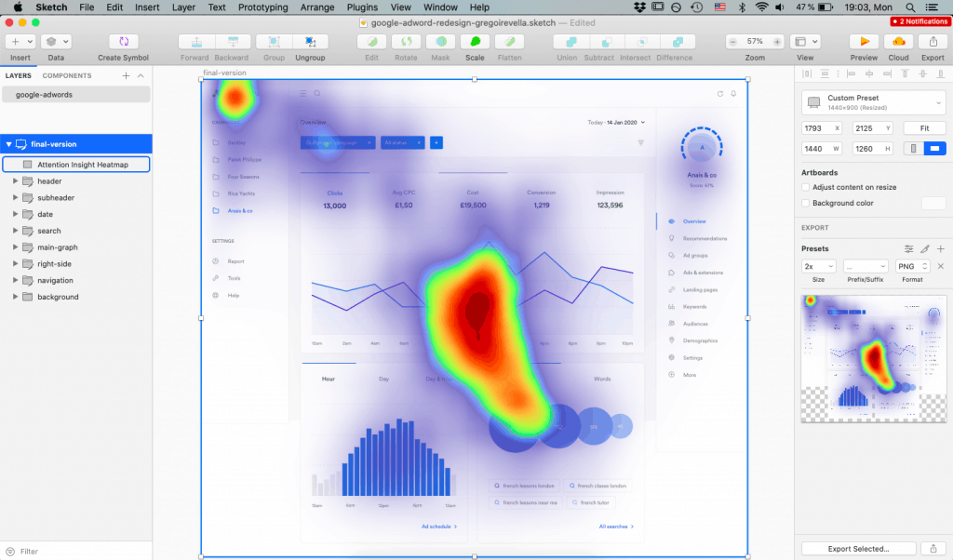The image size is (953, 560).
Task: Click the Background color swatch
Action: (x=933, y=203)
